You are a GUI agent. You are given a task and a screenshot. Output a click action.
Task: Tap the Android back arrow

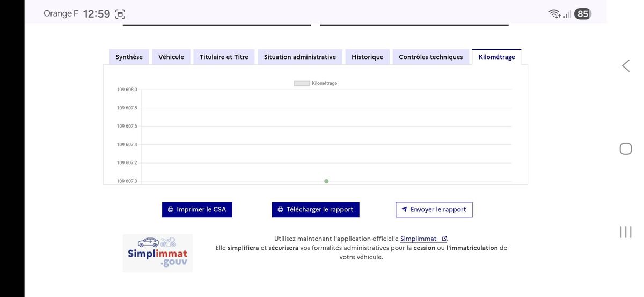(x=625, y=66)
